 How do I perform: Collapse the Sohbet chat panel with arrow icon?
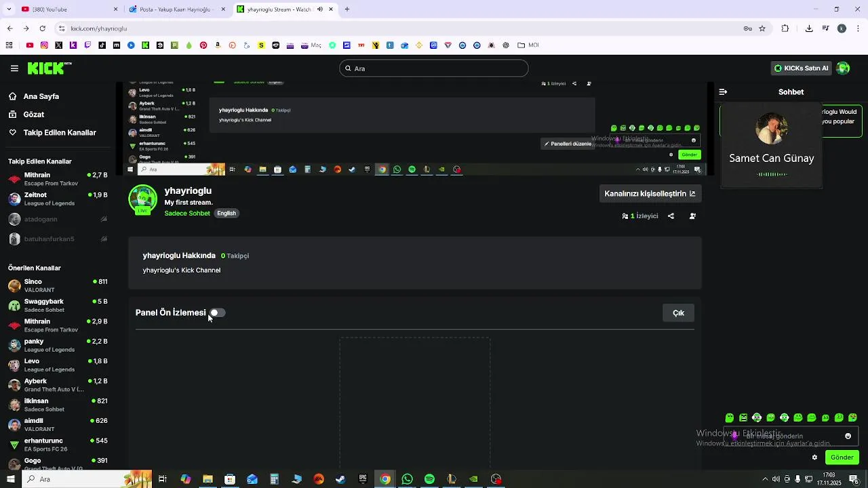723,91
